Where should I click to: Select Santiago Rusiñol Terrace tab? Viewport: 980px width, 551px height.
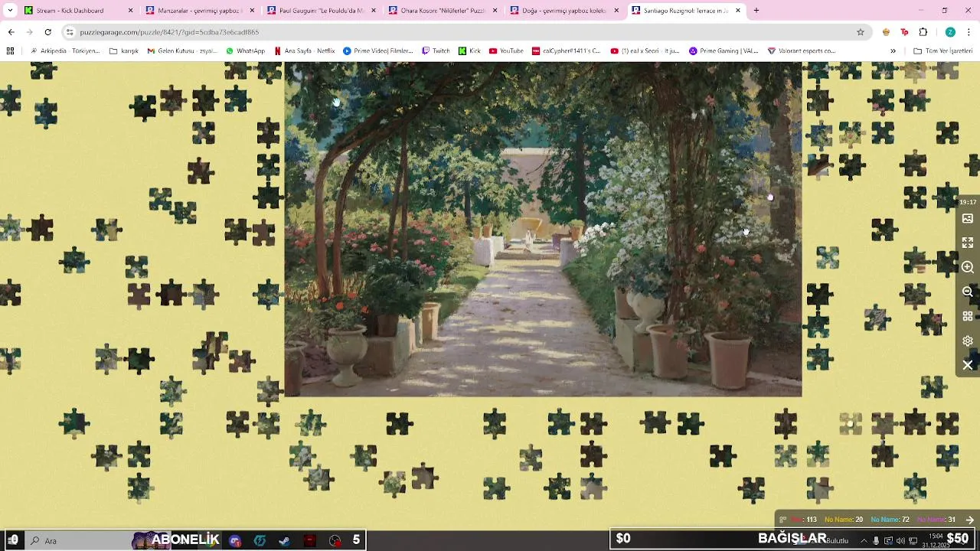pyautogui.click(x=685, y=11)
